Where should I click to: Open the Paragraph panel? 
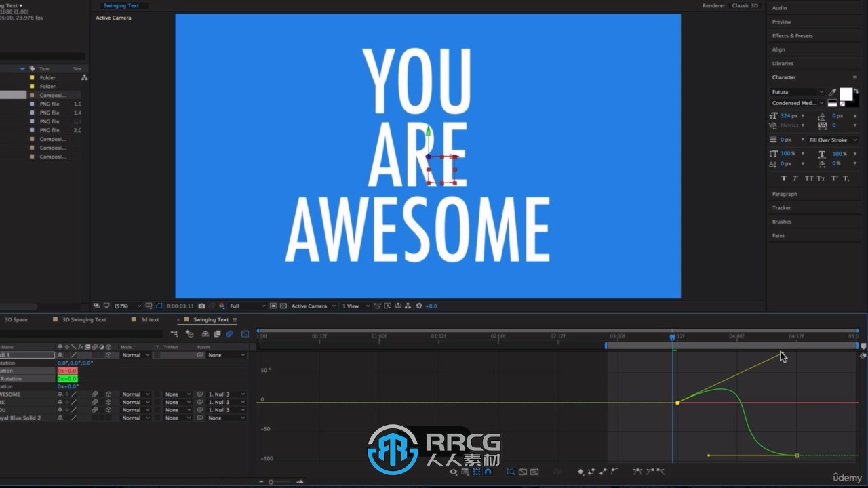[x=785, y=194]
